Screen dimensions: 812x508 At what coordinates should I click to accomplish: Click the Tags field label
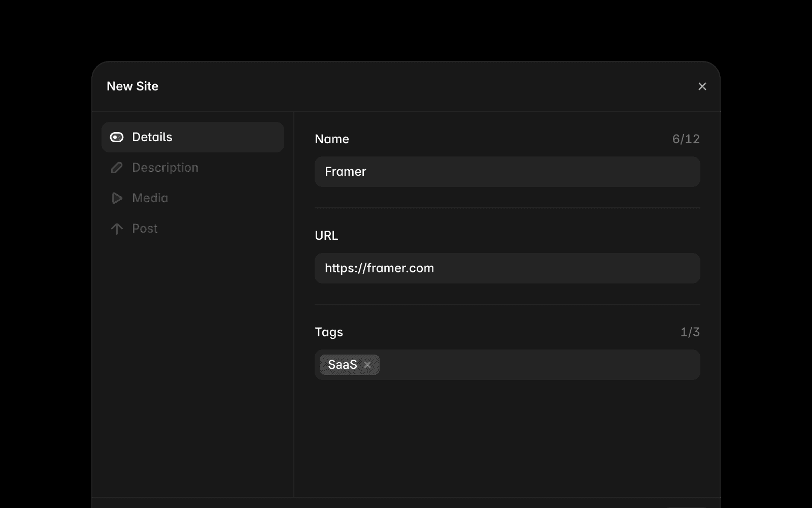coord(329,332)
